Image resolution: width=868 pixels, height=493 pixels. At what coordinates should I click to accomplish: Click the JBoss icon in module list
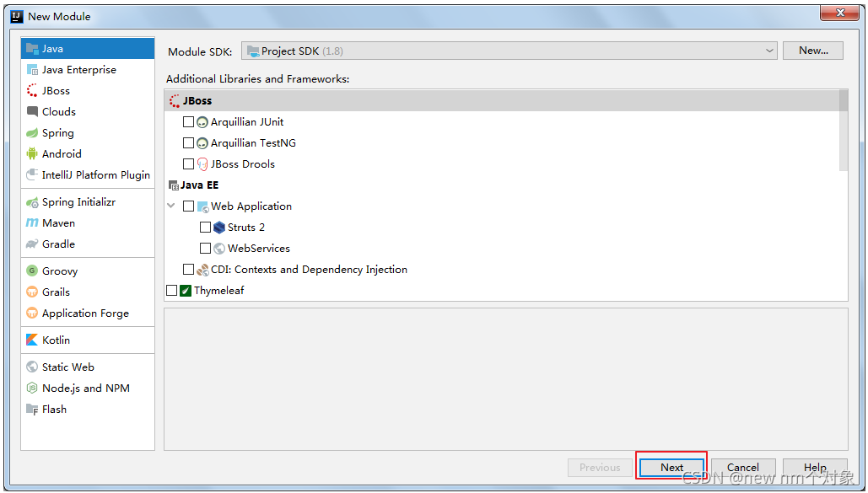click(32, 91)
